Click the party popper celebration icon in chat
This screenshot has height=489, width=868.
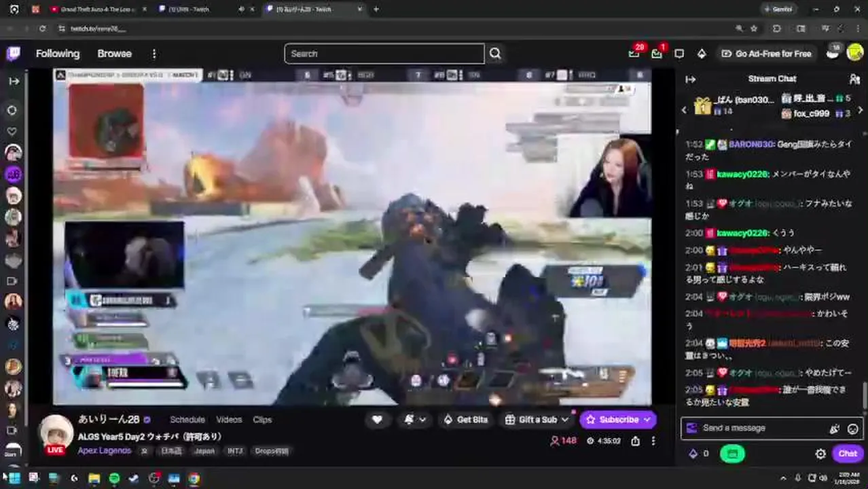point(835,429)
